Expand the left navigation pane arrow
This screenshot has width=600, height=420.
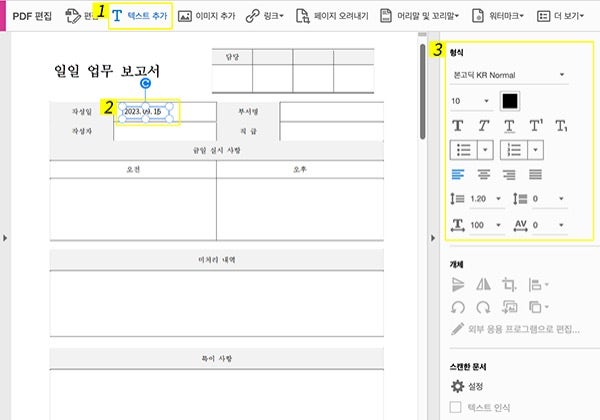point(5,238)
